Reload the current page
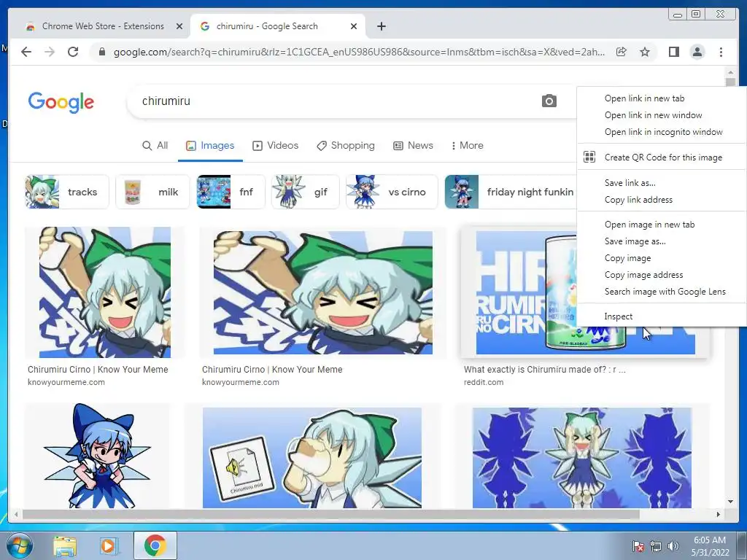Viewport: 747px width, 560px height. pyautogui.click(x=73, y=52)
